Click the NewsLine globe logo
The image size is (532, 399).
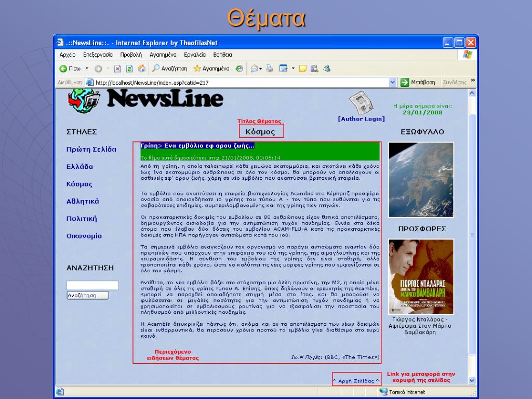tap(84, 100)
